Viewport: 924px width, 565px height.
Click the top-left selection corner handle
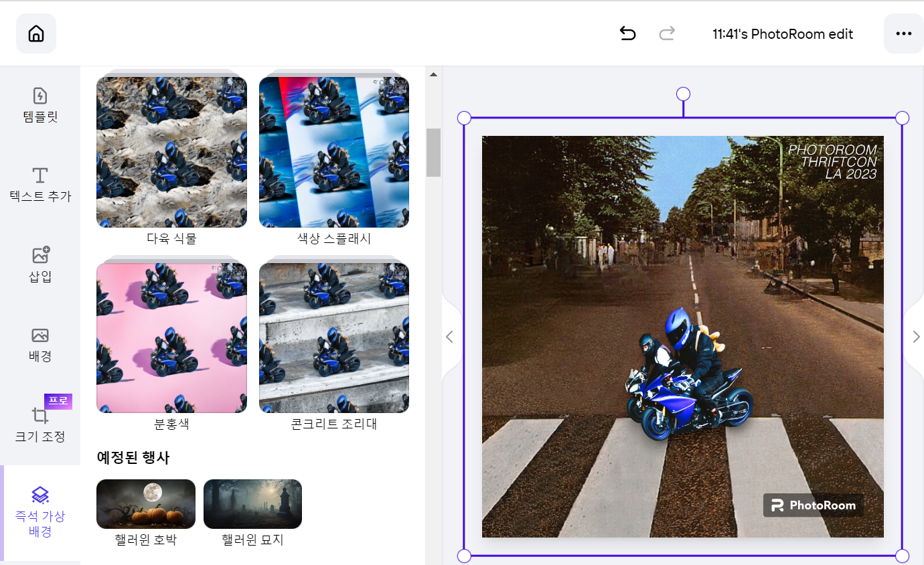click(464, 118)
